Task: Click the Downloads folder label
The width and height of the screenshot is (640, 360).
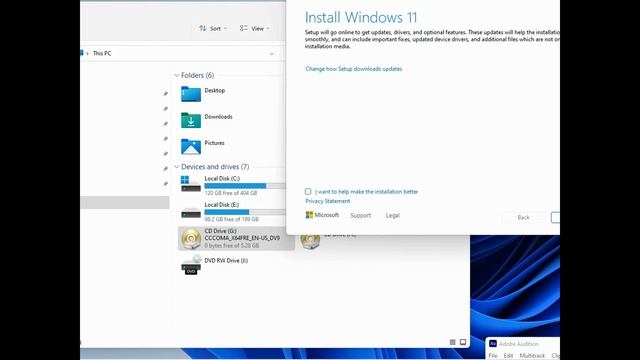Action: [218, 116]
